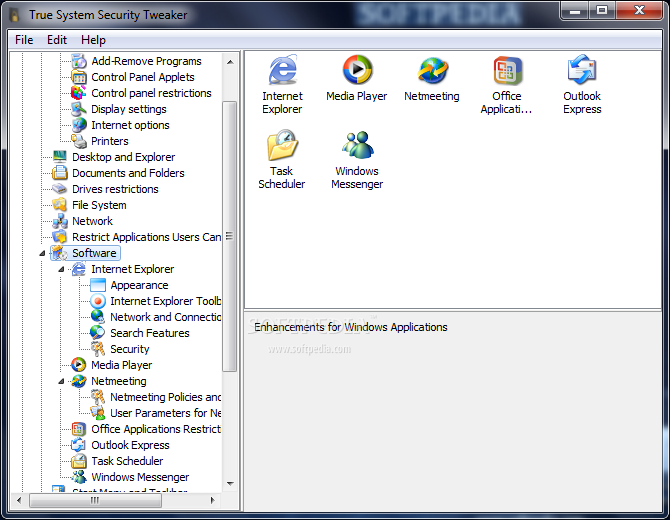Select Internet Explorer Toolbar tree item

[x=165, y=301]
